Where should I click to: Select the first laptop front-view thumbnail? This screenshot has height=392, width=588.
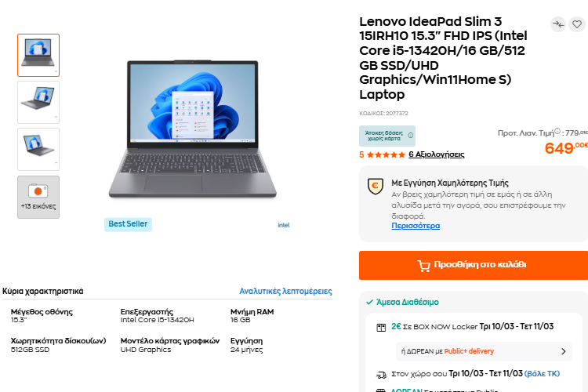(x=38, y=55)
